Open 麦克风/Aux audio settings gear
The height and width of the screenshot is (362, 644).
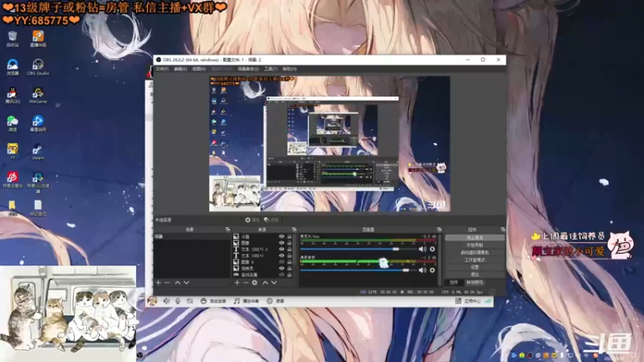pyautogui.click(x=432, y=249)
